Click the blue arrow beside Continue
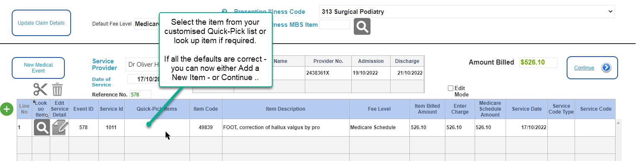Image resolution: width=644 pixels, height=161 pixels. [x=606, y=68]
